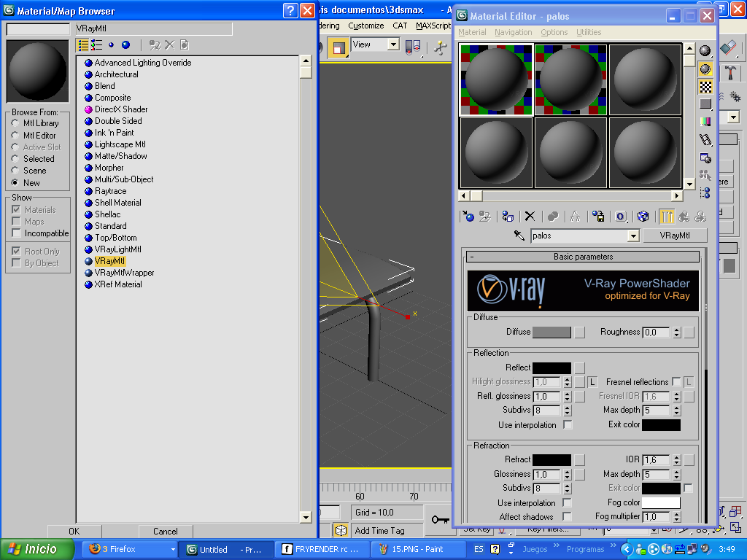747x560 pixels.
Task: Switch browser to View Small Icons
Action: click(x=111, y=45)
